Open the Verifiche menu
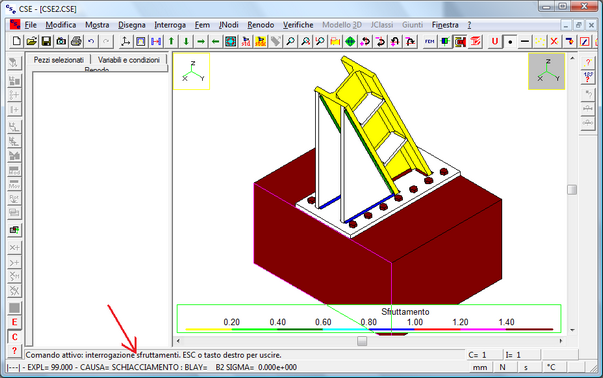Screen dimensions: 603x378 tap(298, 25)
